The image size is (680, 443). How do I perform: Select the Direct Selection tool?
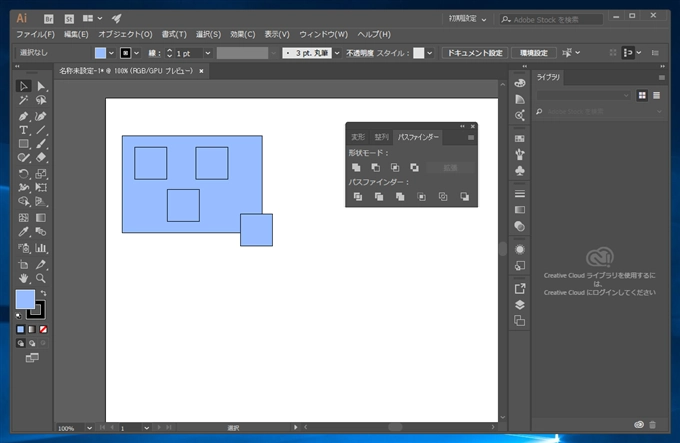(x=41, y=86)
